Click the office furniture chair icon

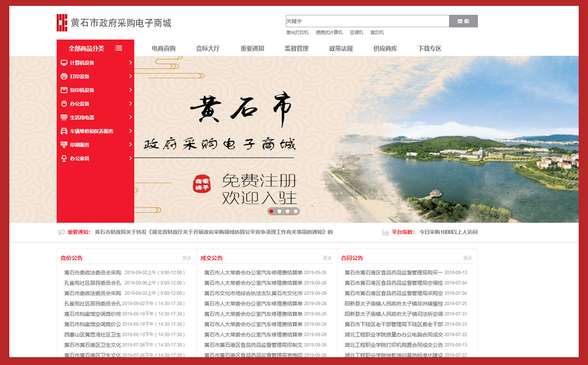[x=64, y=159]
